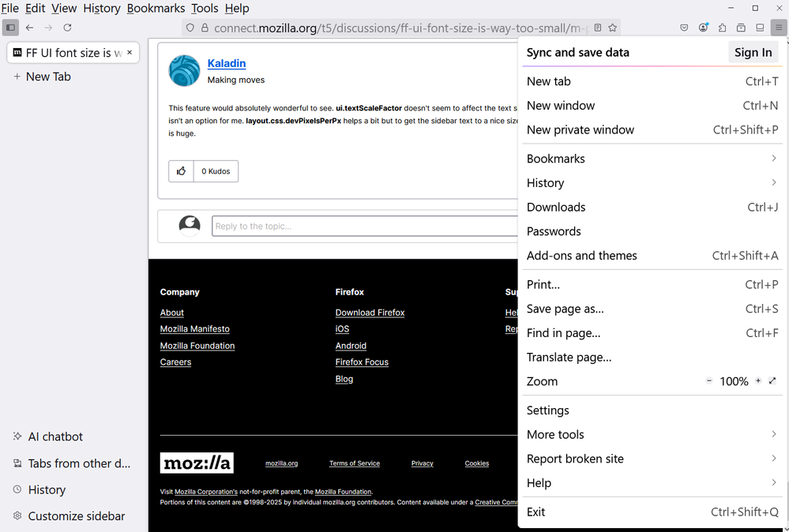The height and width of the screenshot is (532, 789).
Task: Increase zoom with the plus button
Action: click(758, 381)
